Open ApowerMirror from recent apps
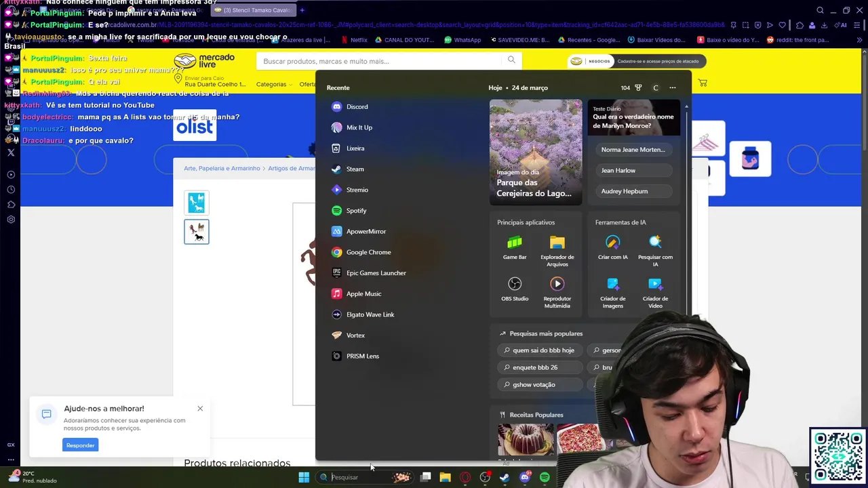Screen dimensions: 868x488 pos(358,231)
